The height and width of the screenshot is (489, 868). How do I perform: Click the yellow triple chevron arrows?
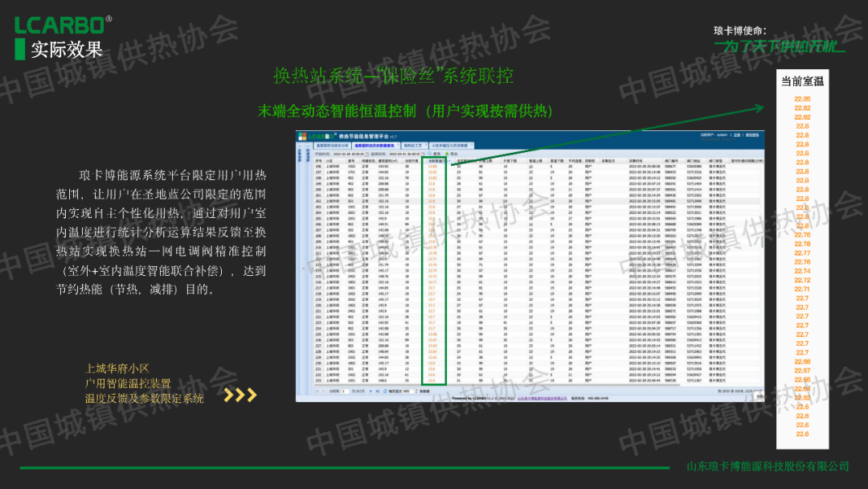(x=240, y=395)
